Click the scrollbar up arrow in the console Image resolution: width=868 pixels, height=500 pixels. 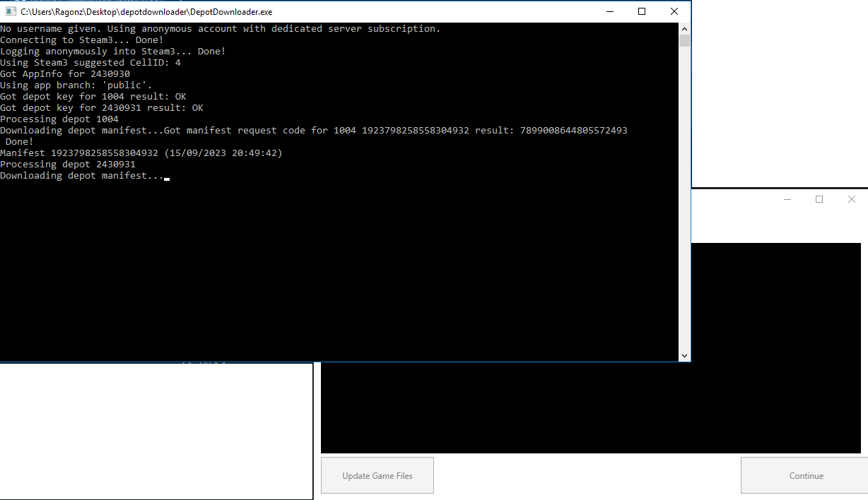pyautogui.click(x=684, y=28)
